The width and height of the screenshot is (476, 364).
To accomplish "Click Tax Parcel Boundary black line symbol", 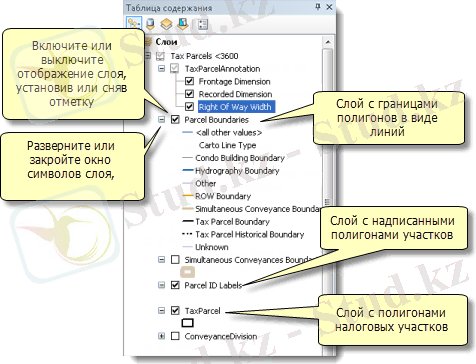I will (x=188, y=221).
